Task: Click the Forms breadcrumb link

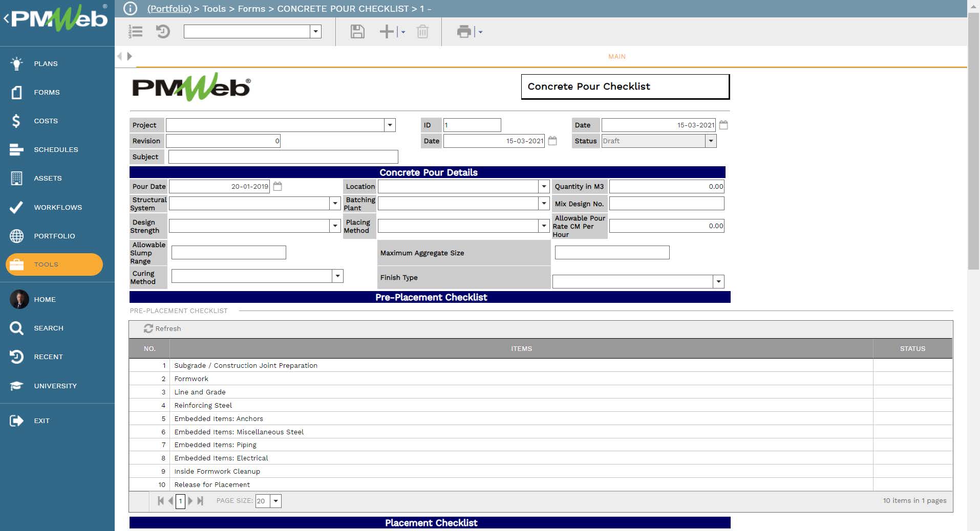Action: pos(251,9)
